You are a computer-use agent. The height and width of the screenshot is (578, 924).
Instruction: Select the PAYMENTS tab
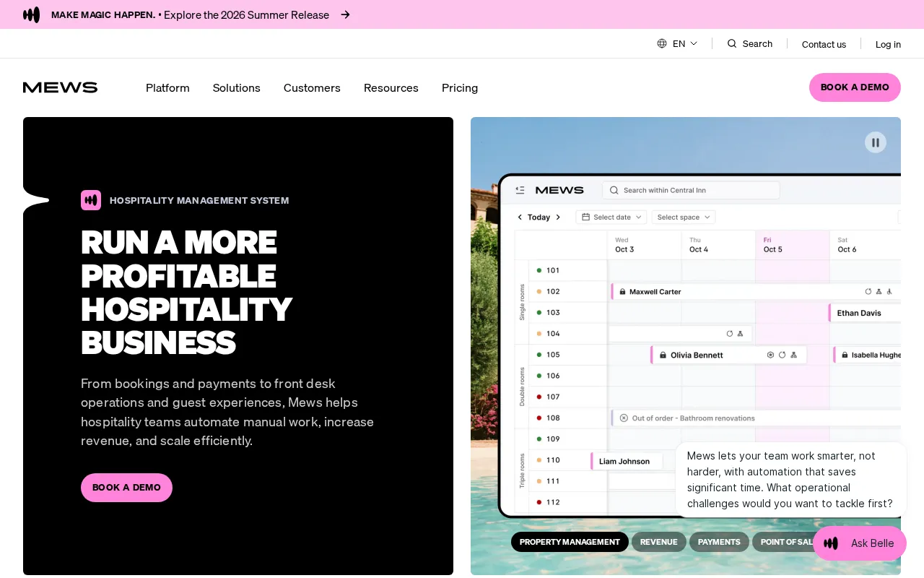[x=719, y=542]
